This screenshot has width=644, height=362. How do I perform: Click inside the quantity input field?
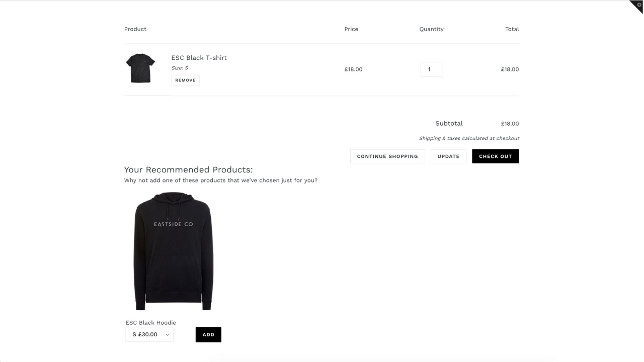coord(431,69)
